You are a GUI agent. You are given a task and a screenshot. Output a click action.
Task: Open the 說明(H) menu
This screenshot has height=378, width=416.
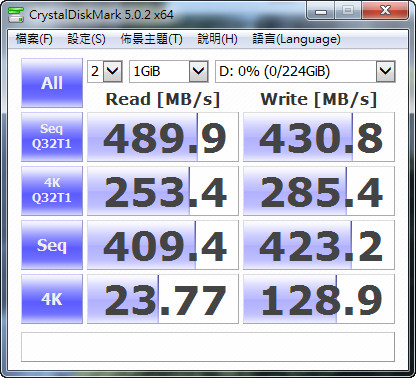pos(217,39)
